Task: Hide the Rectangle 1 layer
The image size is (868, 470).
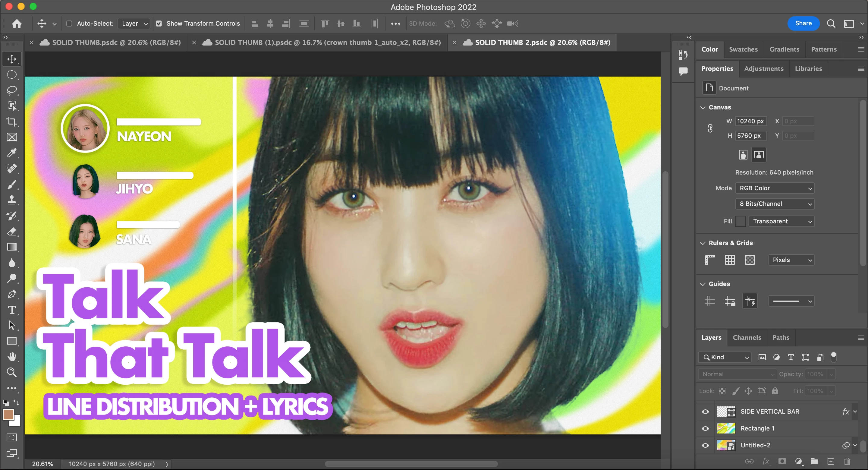Action: (x=705, y=428)
